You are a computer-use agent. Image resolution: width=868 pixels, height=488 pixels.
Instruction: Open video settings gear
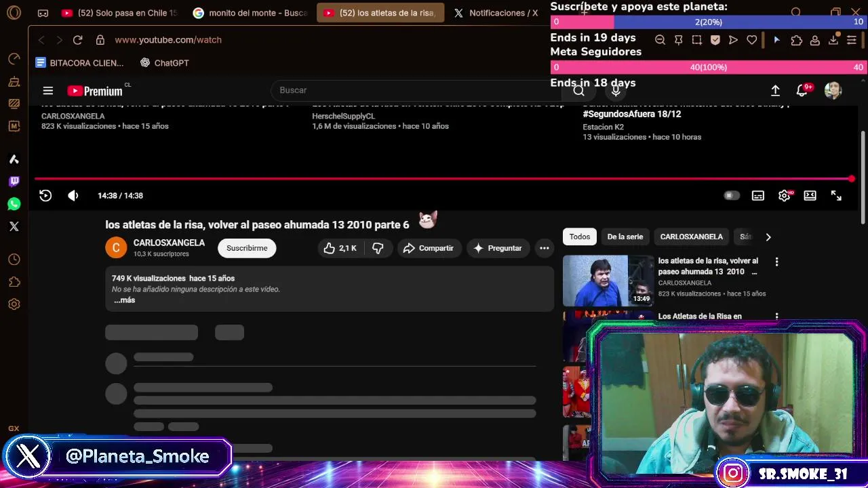pos(784,195)
